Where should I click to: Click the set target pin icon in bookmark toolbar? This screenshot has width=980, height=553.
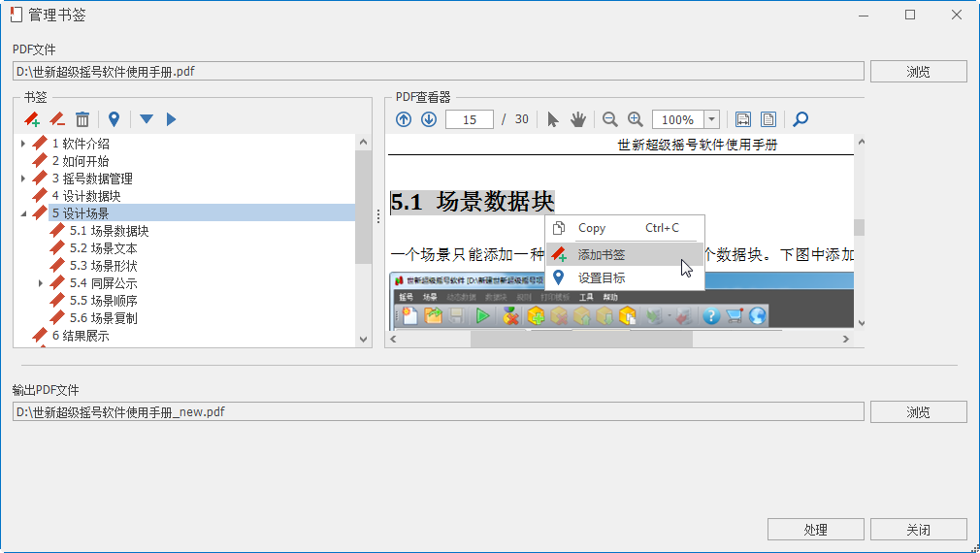114,118
